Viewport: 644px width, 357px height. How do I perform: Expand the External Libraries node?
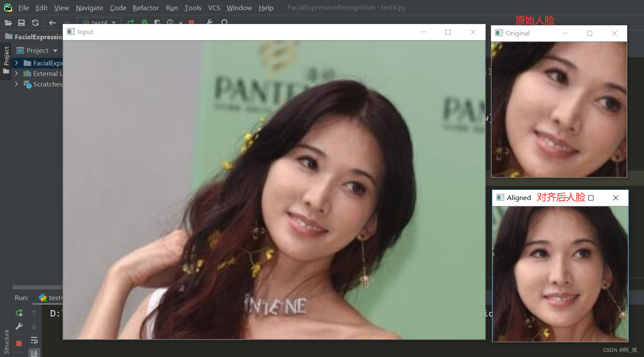click(16, 73)
